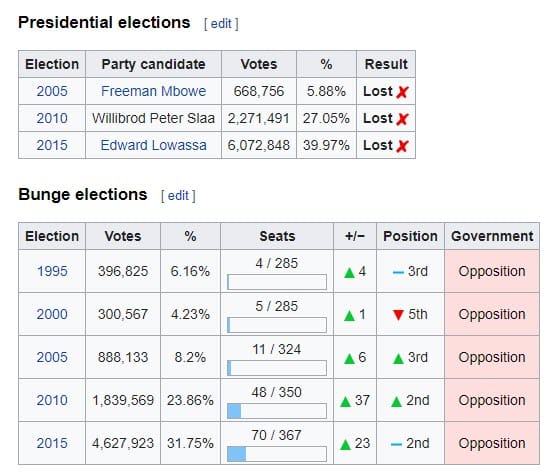Image resolution: width=559 pixels, height=472 pixels.
Task: Click the pink Opposition cell for 1995
Action: (492, 271)
